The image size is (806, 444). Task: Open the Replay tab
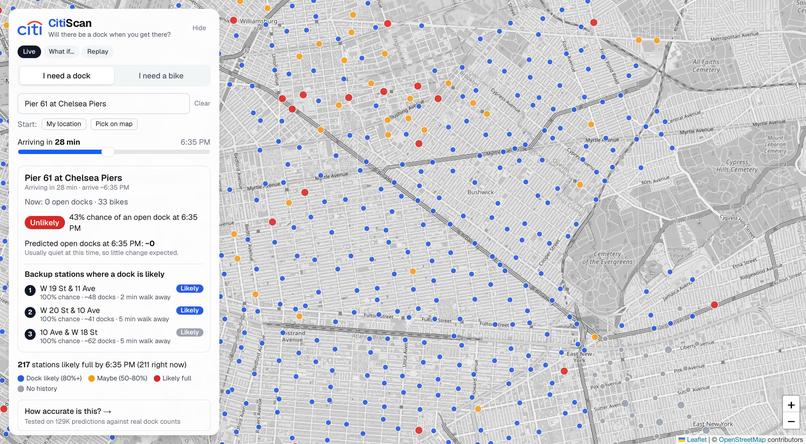[x=98, y=51]
